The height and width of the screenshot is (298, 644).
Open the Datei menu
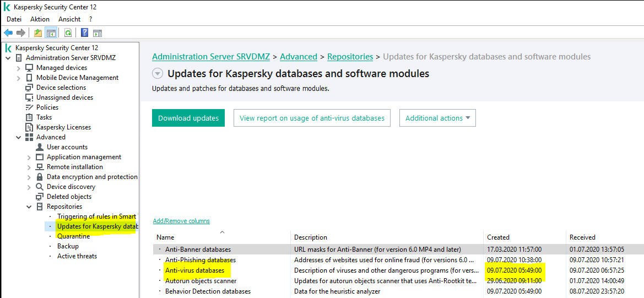[x=14, y=19]
